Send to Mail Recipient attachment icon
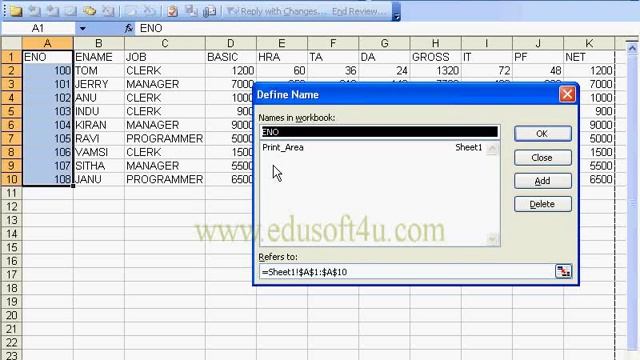640x360 pixels. (209, 11)
